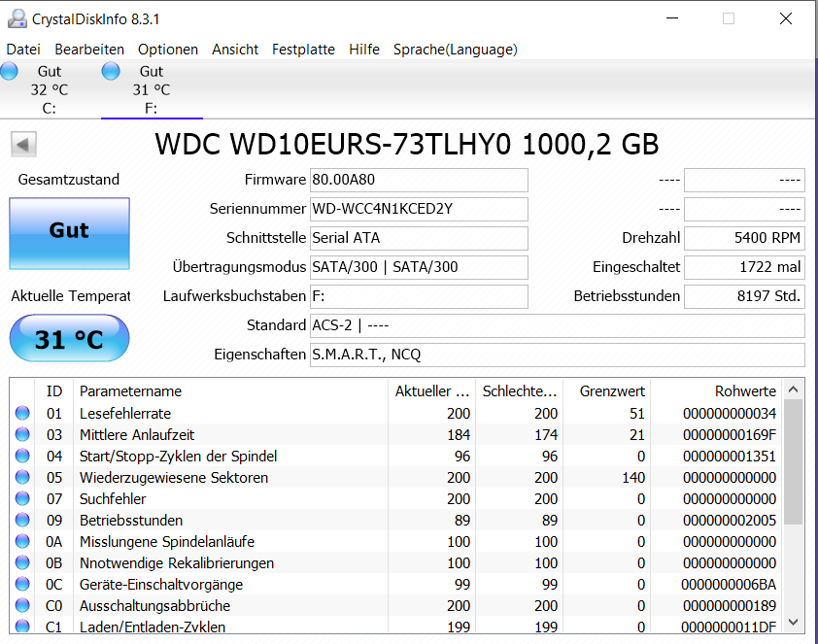818x644 pixels.
Task: Select the Mittlere Anlaufzeit parameter name
Action: pos(137,435)
